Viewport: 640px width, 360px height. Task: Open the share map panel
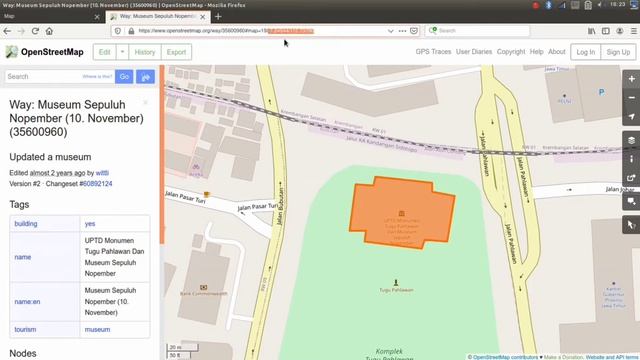(x=631, y=178)
